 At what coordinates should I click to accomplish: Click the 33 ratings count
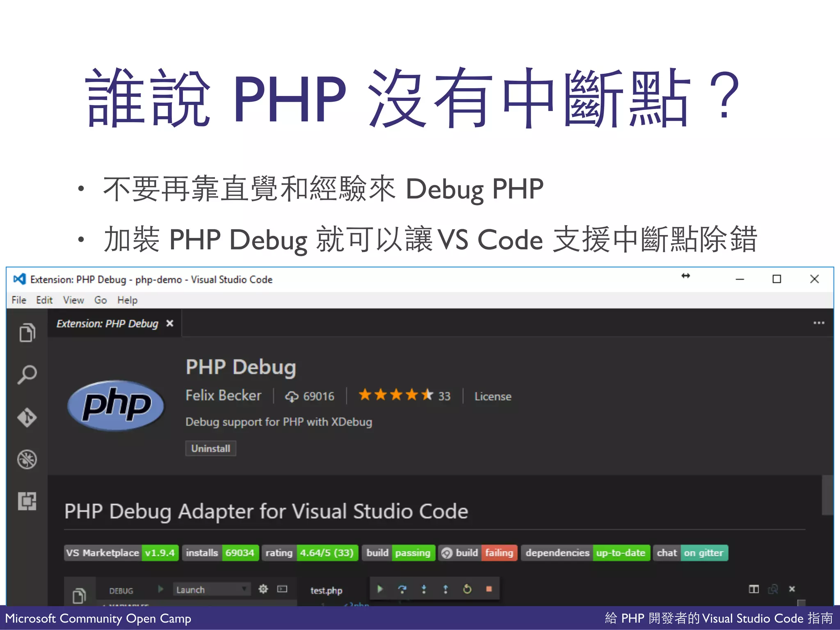pos(444,396)
